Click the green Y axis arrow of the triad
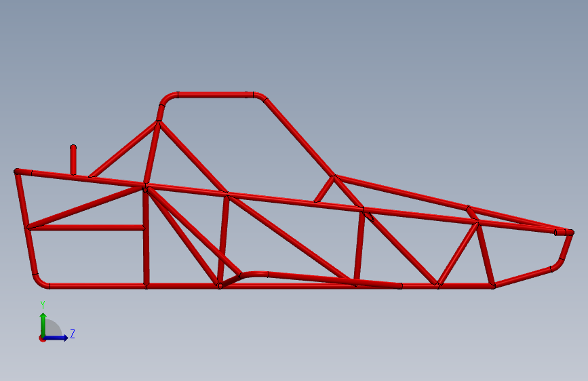 (x=43, y=324)
